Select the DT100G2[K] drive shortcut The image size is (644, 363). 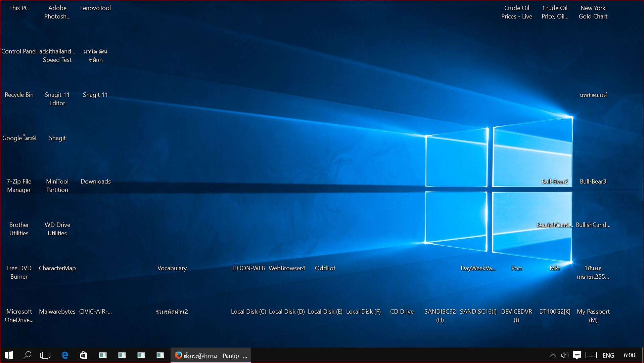coord(555,312)
